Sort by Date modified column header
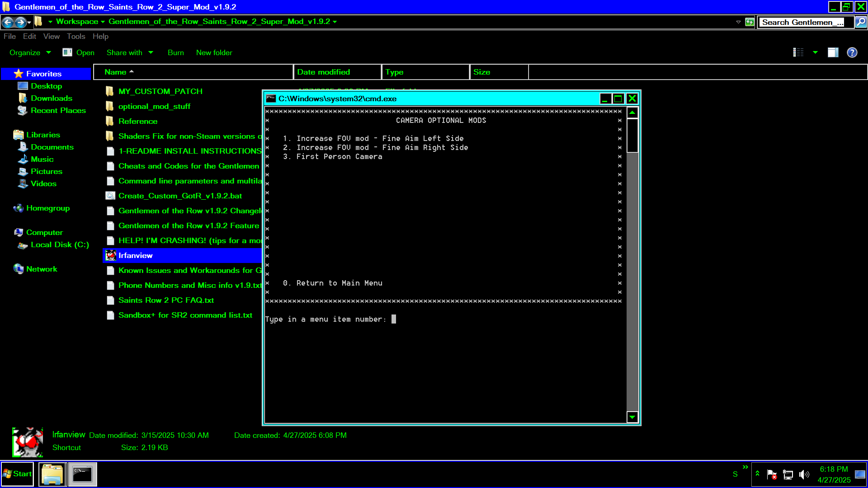Screen dimensions: 868x488 pos(338,72)
